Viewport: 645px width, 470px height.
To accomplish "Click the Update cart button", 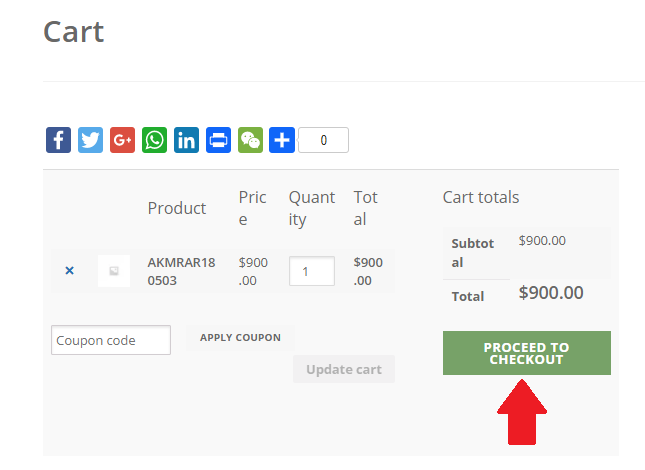I will (x=344, y=369).
